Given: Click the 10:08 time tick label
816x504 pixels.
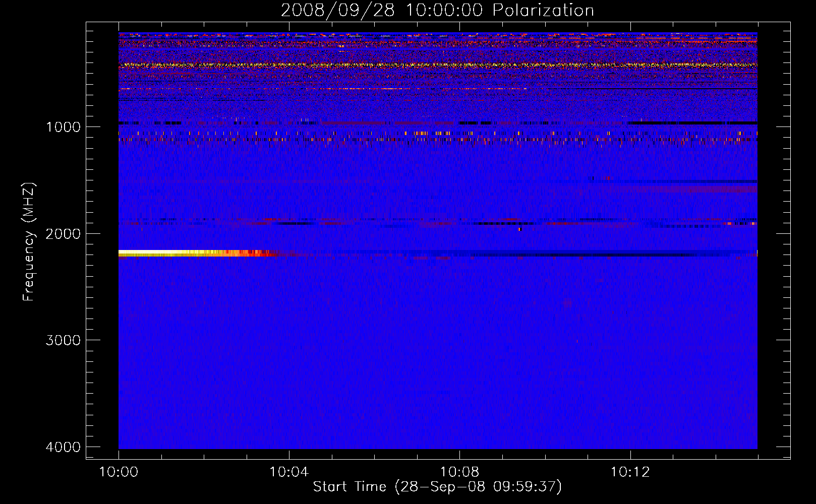Looking at the screenshot, I should coord(459,472).
